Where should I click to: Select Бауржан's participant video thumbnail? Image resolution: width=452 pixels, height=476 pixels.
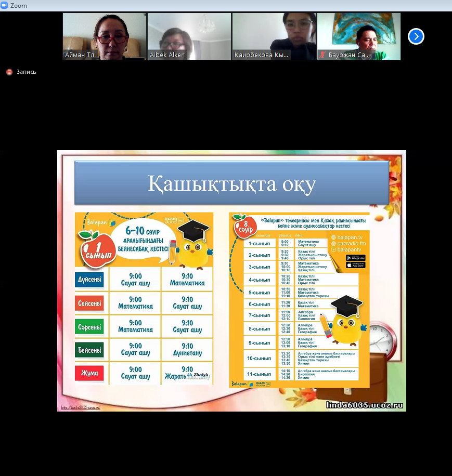(359, 36)
